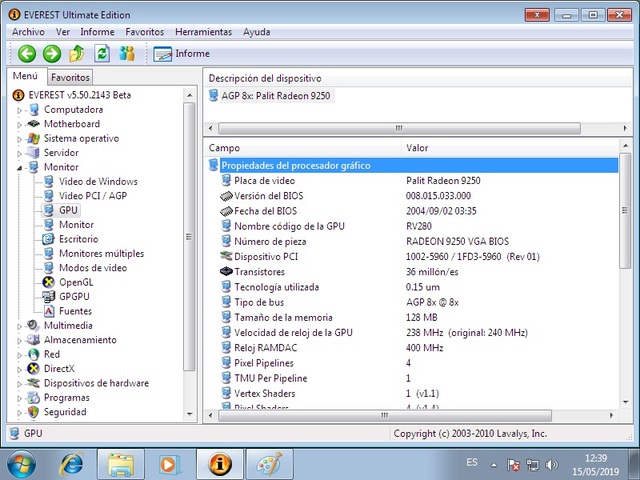Click the users icon in toolbar

click(x=127, y=53)
